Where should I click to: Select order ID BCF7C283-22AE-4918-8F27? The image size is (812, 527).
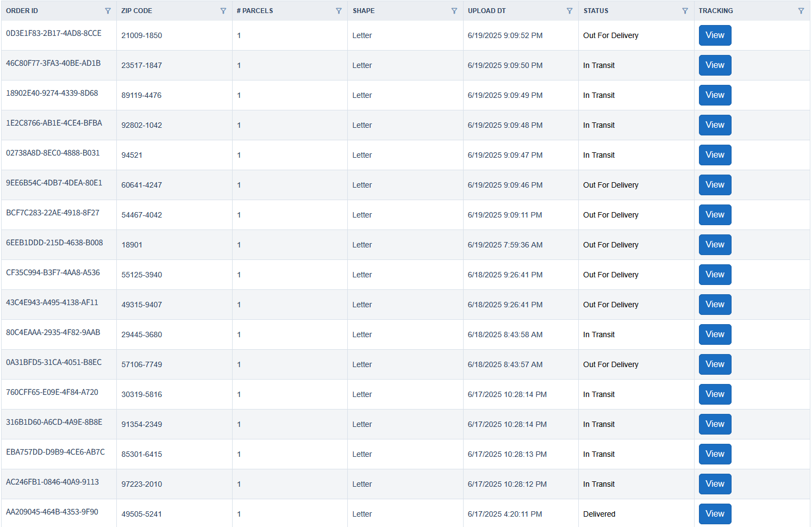pos(53,213)
